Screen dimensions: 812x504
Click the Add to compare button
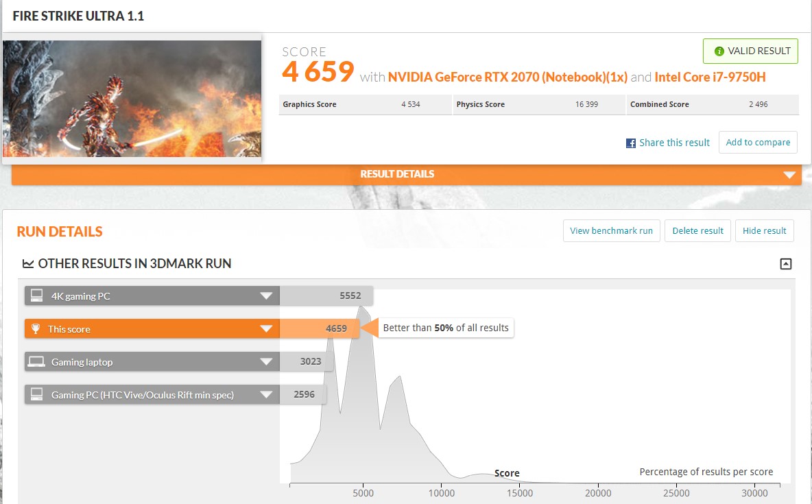pos(758,143)
